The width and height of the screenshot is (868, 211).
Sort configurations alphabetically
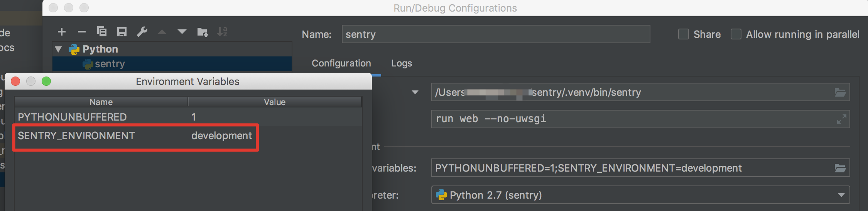pyautogui.click(x=222, y=32)
